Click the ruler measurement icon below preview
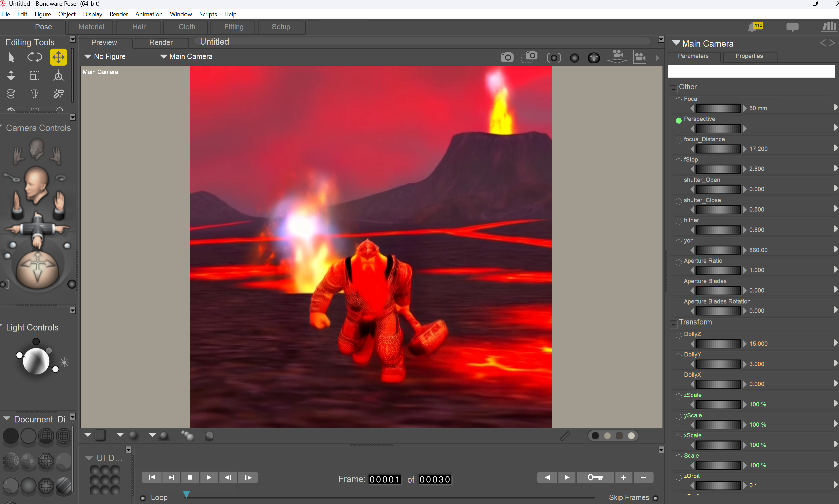 [565, 436]
